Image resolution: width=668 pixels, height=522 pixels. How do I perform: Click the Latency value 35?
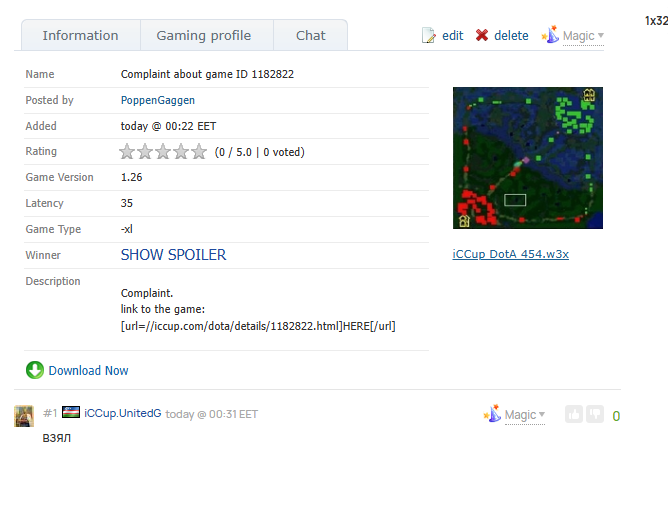[127, 203]
